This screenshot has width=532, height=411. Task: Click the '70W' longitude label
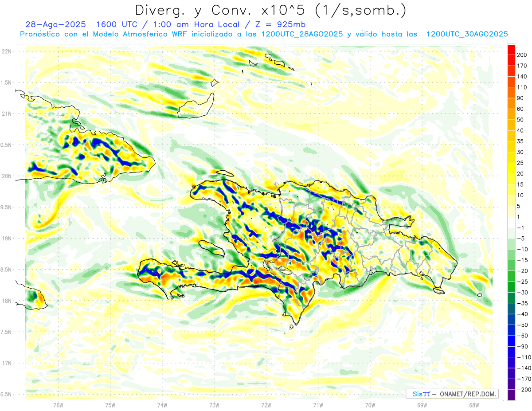[x=370, y=405]
